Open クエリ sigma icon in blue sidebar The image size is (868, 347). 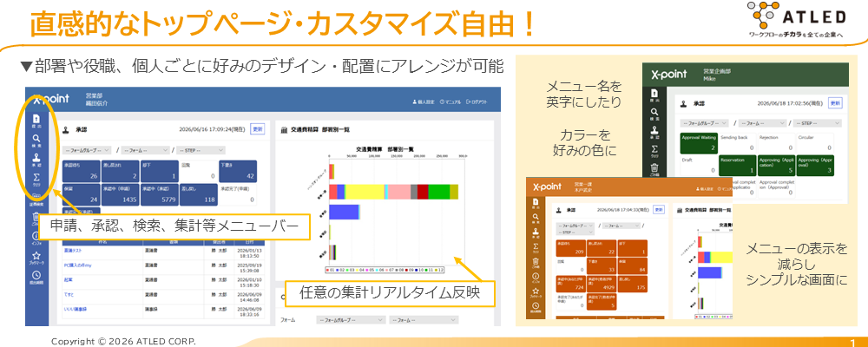click(36, 180)
